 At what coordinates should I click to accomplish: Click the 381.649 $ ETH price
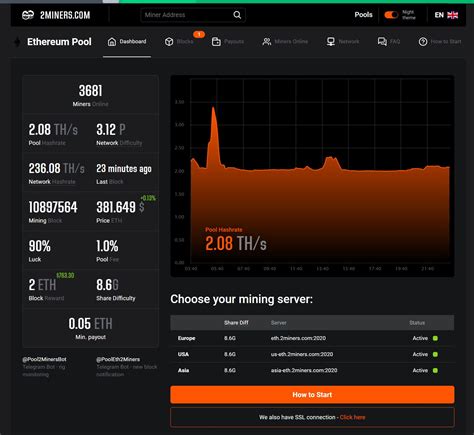point(120,207)
